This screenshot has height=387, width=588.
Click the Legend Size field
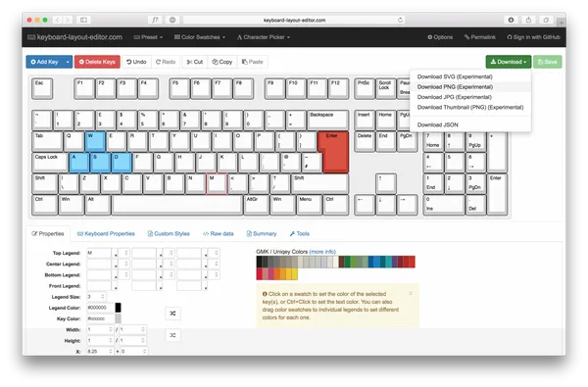96,297
